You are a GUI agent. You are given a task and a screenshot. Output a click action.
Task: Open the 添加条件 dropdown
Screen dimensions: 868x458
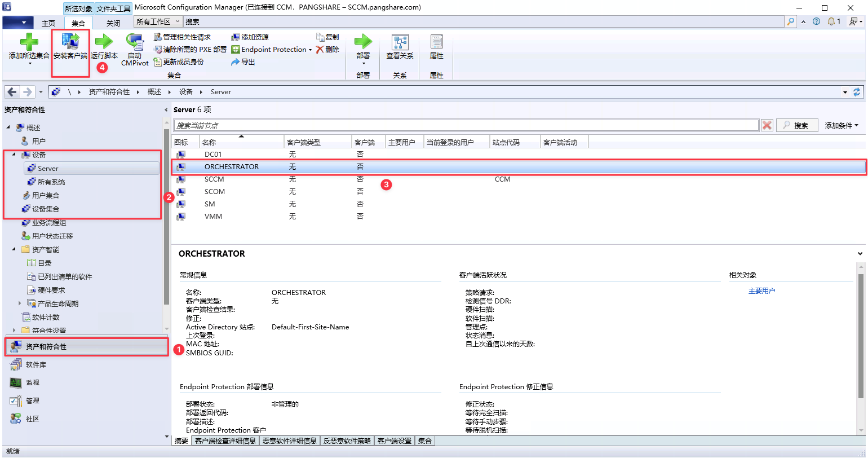[842, 125]
